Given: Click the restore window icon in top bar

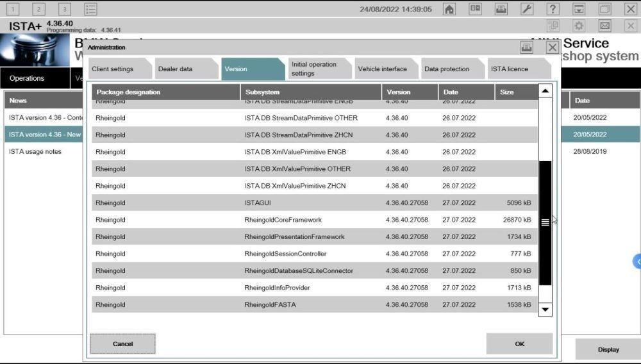Looking at the screenshot, I should click(604, 9).
